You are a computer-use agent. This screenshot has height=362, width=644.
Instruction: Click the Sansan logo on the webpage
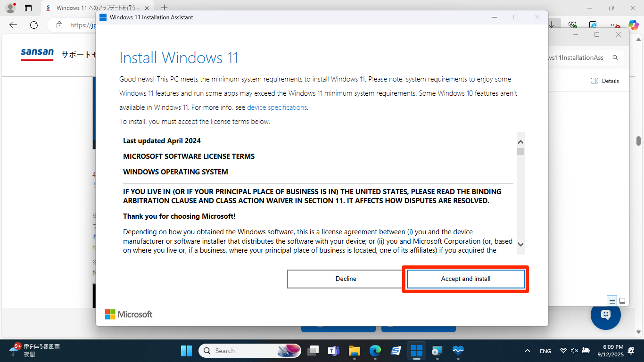[x=37, y=54]
